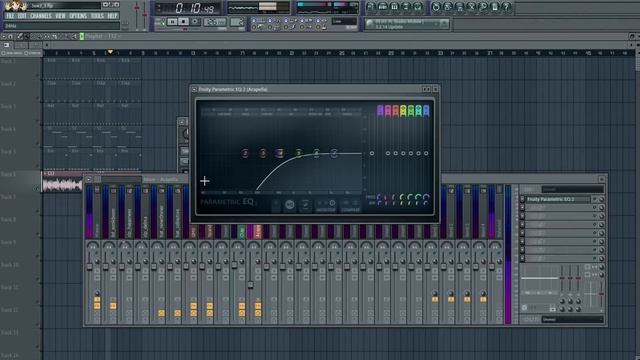Click the fifth round view-shortcut icon

click(418, 7)
